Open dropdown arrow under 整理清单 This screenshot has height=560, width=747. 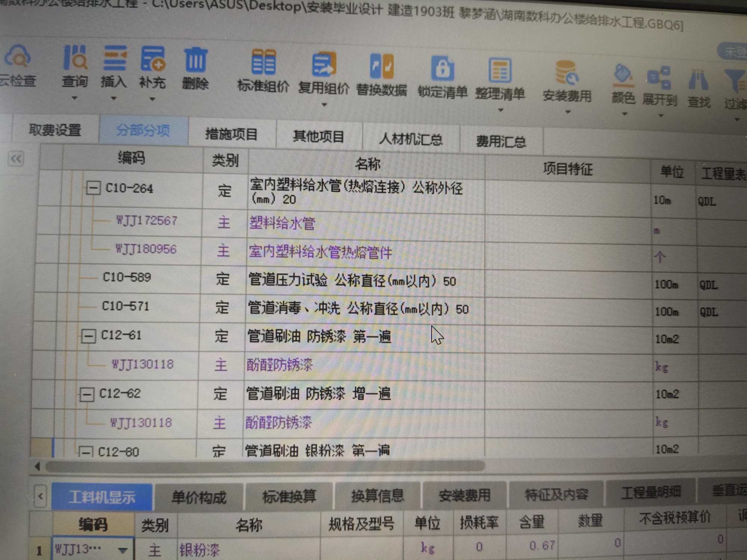point(501,110)
